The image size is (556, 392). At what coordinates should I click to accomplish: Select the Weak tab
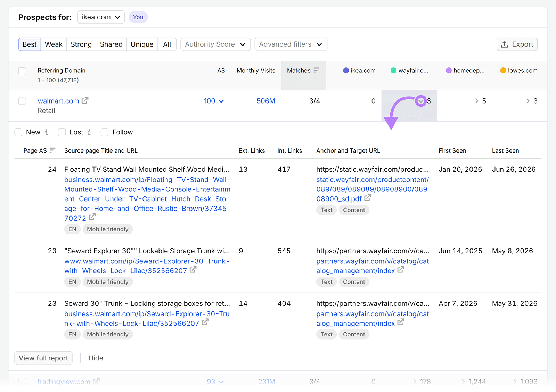[54, 44]
